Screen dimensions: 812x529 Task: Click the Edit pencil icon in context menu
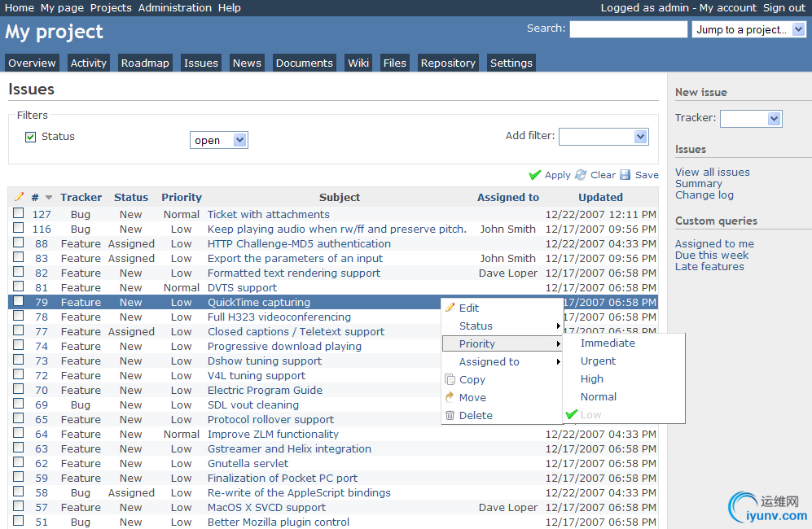pyautogui.click(x=450, y=308)
